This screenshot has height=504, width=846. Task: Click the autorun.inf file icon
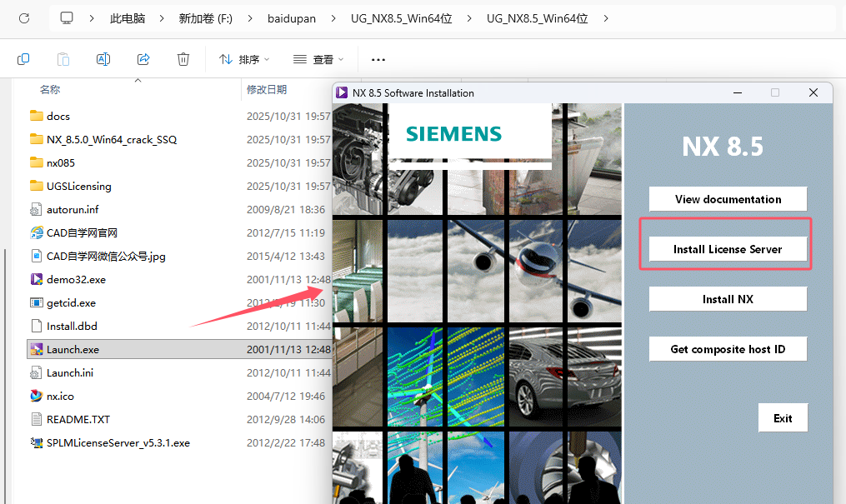[x=36, y=210]
